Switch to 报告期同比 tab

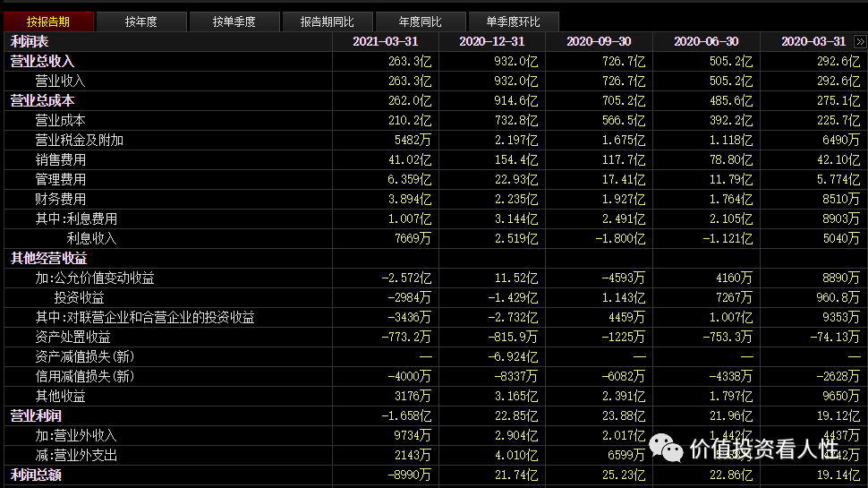pyautogui.click(x=328, y=21)
